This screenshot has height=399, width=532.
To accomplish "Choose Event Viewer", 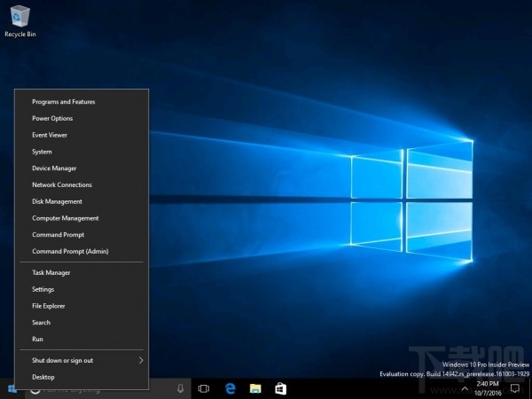I will pyautogui.click(x=82, y=135).
